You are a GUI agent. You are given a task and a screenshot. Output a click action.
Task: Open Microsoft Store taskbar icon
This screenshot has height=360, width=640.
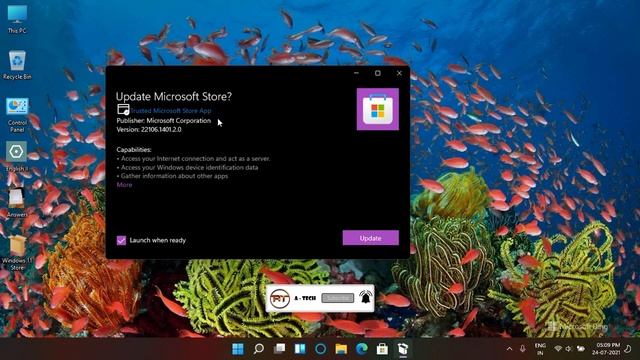click(382, 349)
